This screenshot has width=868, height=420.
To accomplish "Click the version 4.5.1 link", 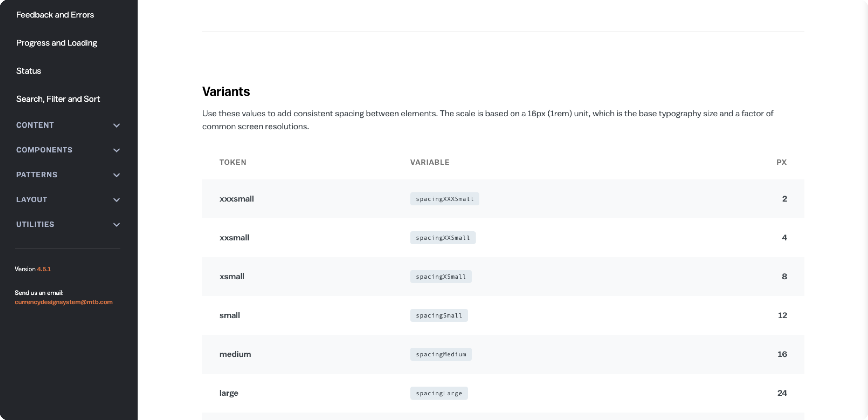I will 44,269.
